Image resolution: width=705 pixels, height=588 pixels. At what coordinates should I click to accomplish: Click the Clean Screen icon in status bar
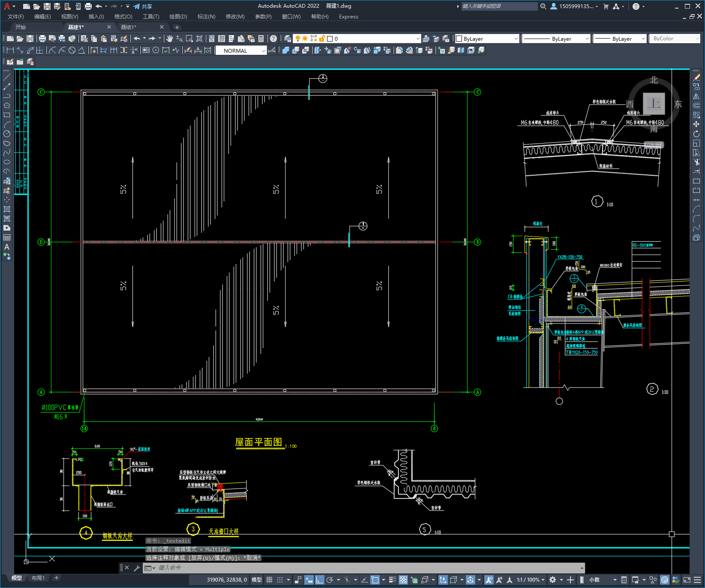coord(687,580)
